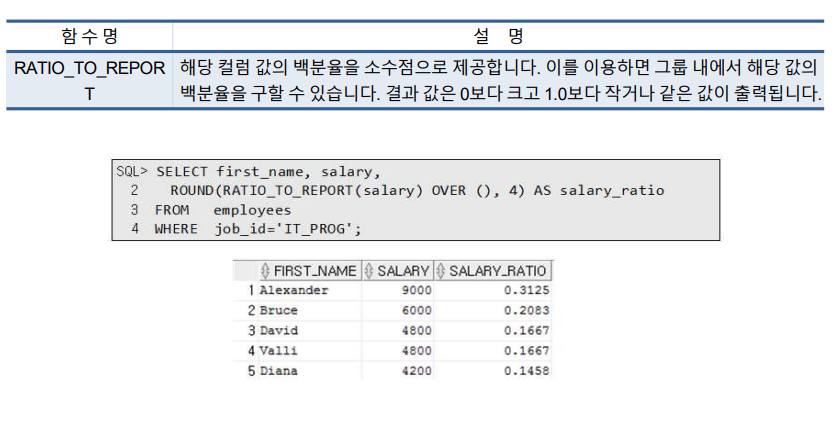838x425 pixels.
Task: Select row number 5 in result grid
Action: (251, 370)
